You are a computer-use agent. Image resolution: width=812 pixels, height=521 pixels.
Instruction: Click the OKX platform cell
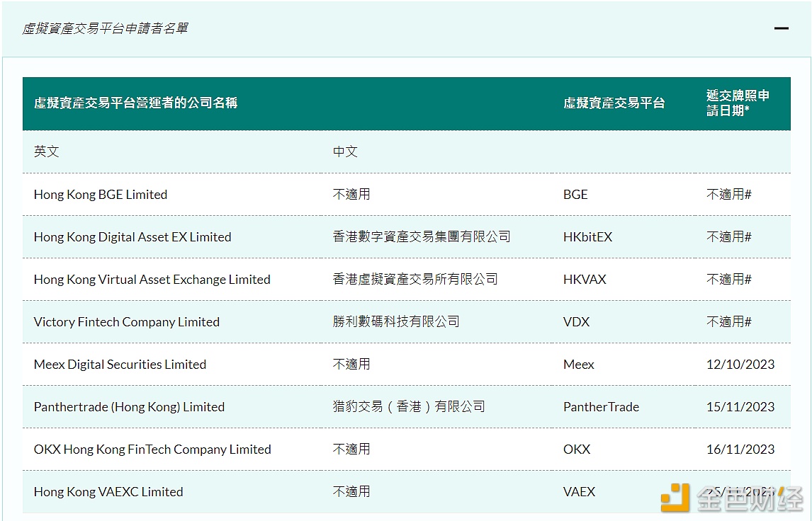[x=577, y=449]
